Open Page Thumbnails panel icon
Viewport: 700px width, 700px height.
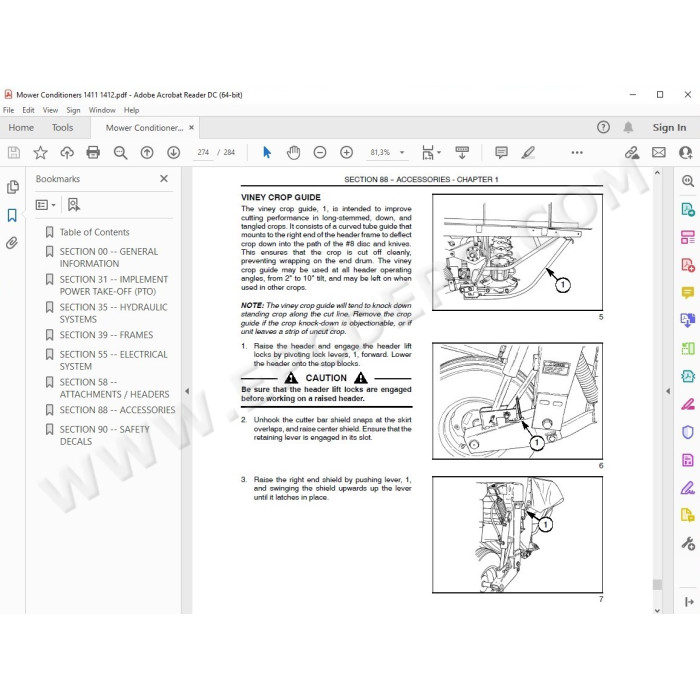[12, 187]
